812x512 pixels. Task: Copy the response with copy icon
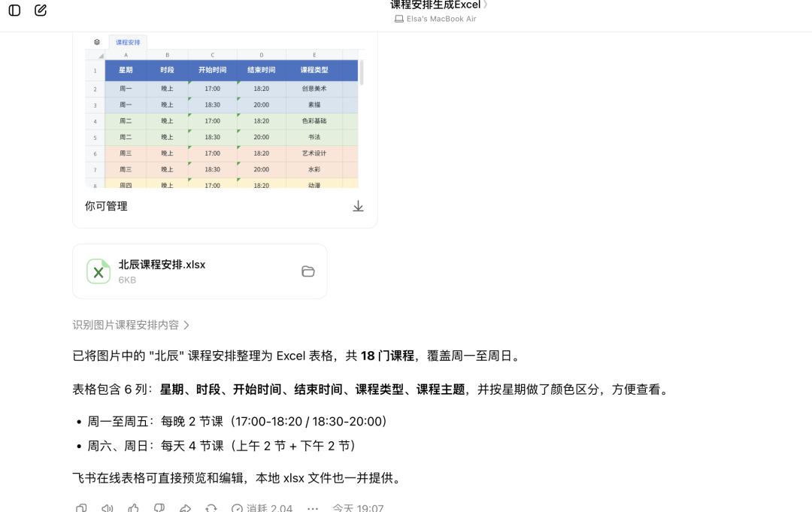pyautogui.click(x=81, y=507)
